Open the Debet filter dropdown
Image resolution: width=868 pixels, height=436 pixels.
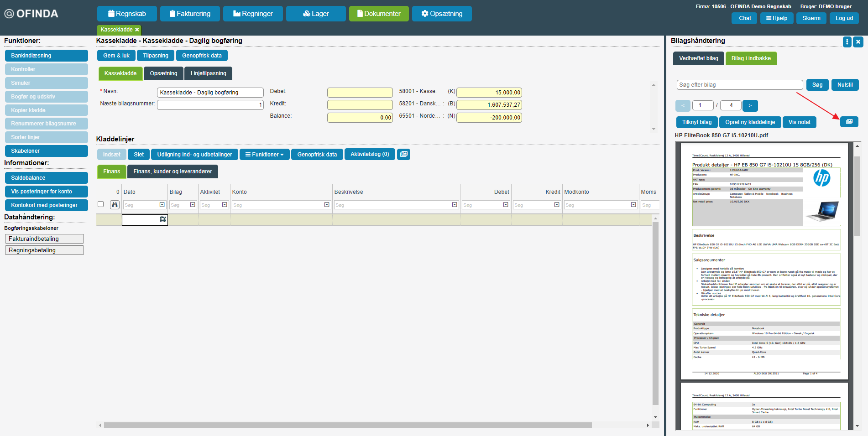pyautogui.click(x=506, y=205)
